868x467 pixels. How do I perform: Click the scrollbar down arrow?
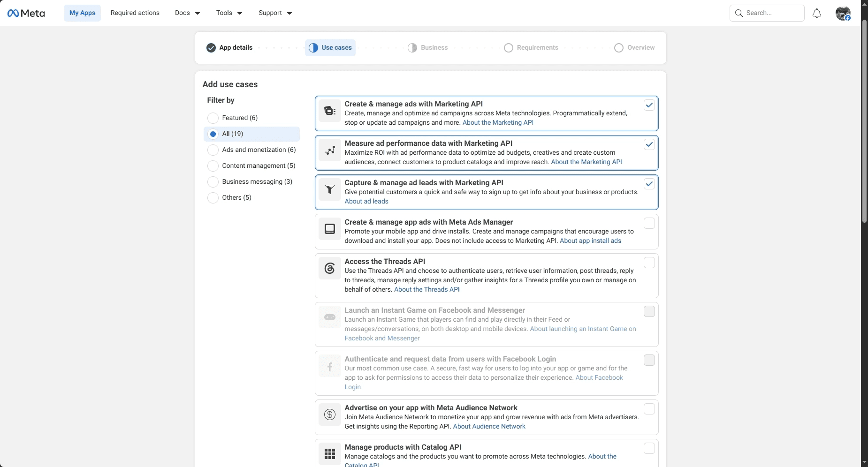[864, 463]
